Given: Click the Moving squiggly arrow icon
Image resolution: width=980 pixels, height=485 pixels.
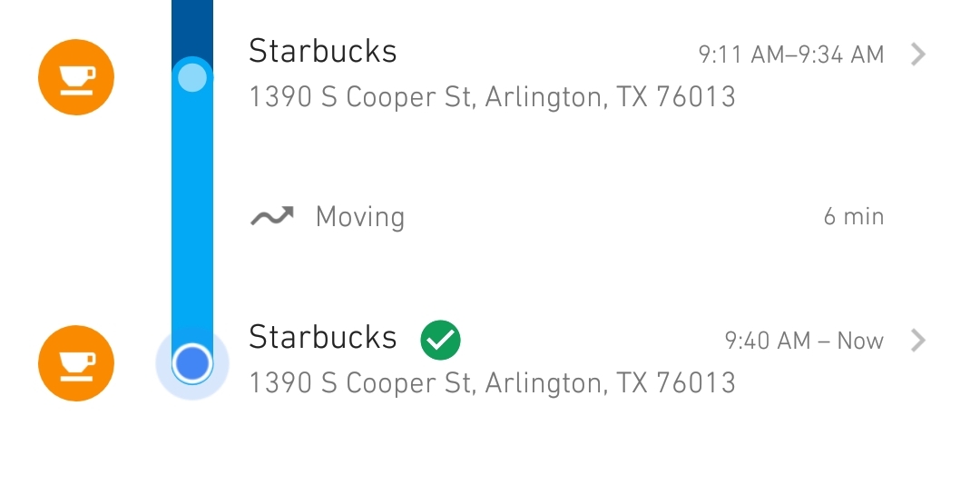Looking at the screenshot, I should tap(272, 217).
